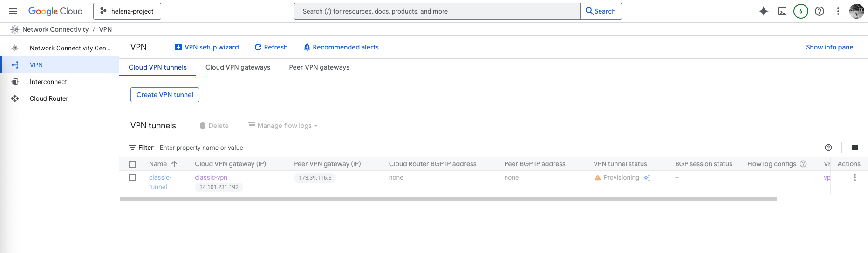Open row actions menu for classic-tunnel

[854, 178]
